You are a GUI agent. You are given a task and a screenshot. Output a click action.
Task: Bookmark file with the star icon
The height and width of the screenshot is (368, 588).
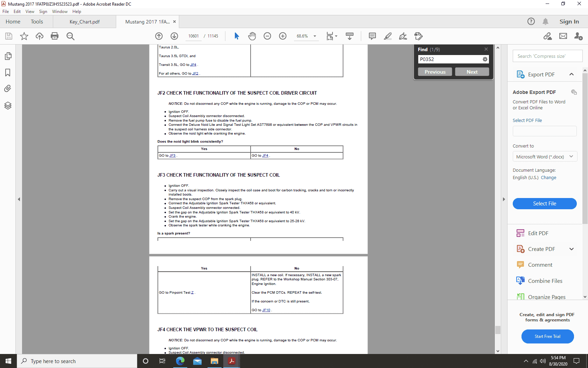24,36
